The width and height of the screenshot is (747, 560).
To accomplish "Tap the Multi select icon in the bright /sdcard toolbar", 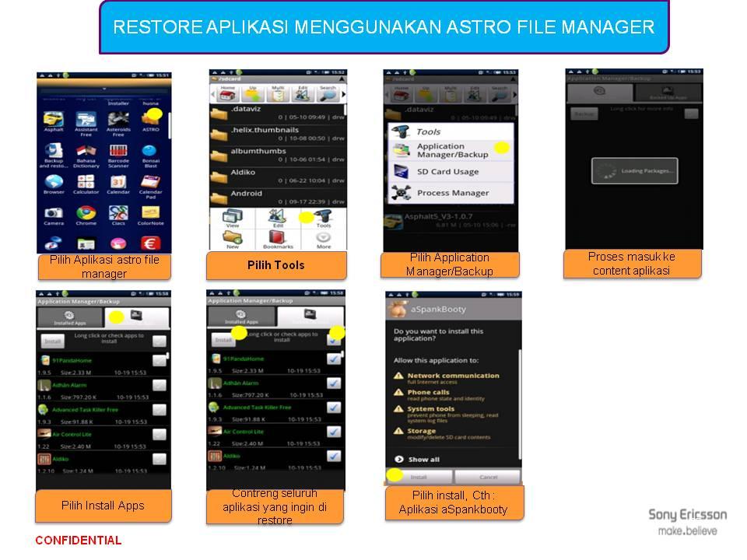I will pos(278,94).
